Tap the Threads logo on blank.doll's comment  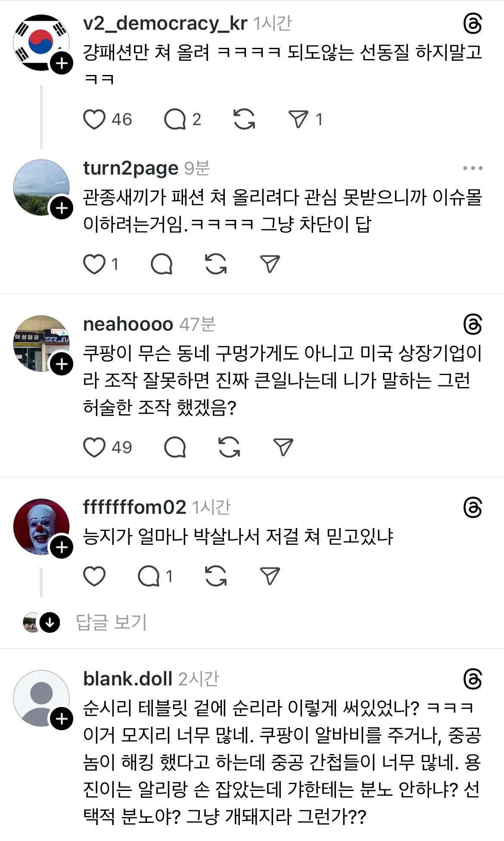(473, 680)
